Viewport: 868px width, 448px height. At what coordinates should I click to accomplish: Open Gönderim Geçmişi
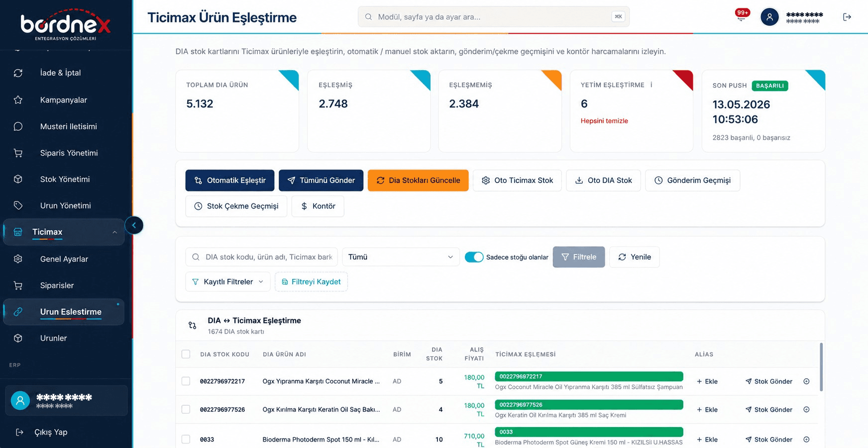click(x=692, y=180)
